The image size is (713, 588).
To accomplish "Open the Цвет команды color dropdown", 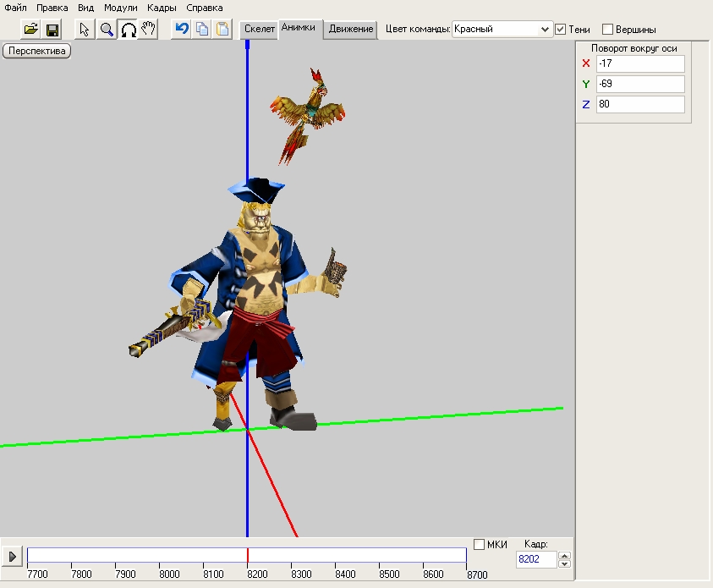I will pyautogui.click(x=544, y=30).
